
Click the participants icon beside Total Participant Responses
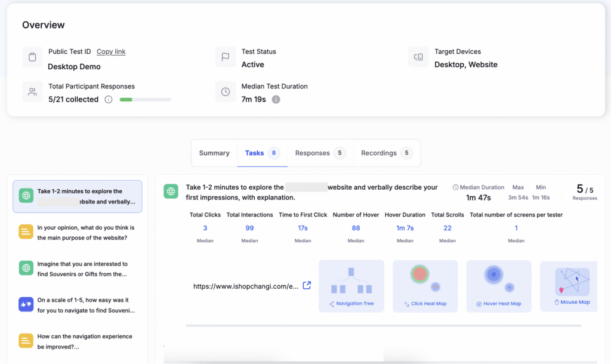33,92
